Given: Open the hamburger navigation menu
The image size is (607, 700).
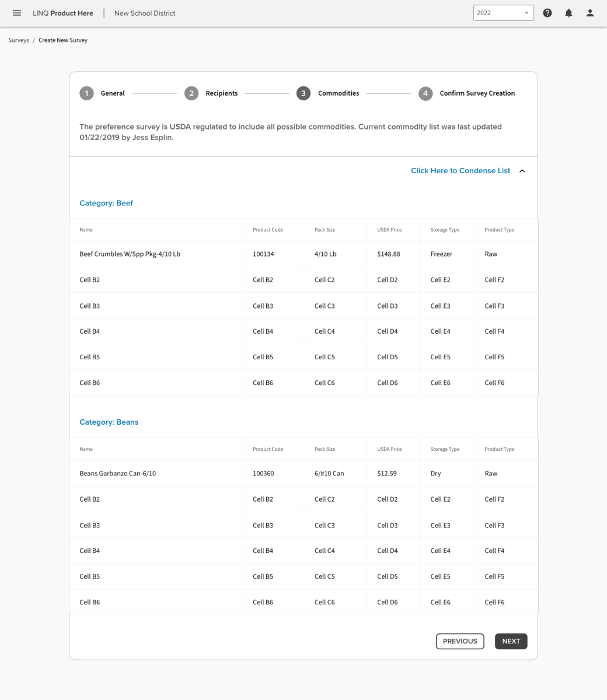Looking at the screenshot, I should point(17,13).
